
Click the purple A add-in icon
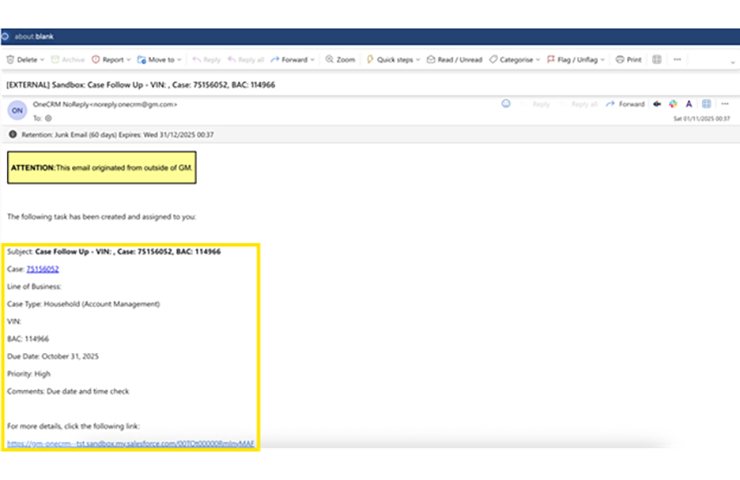(690, 104)
